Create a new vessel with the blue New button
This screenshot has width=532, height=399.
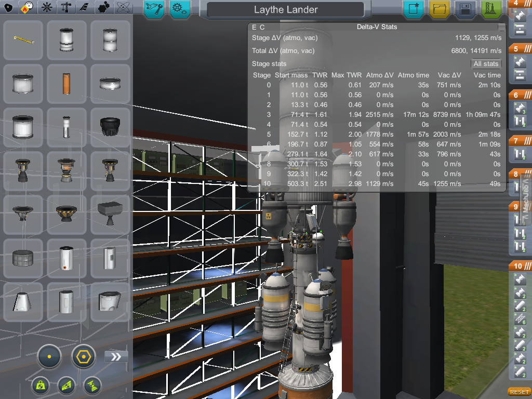click(x=414, y=8)
